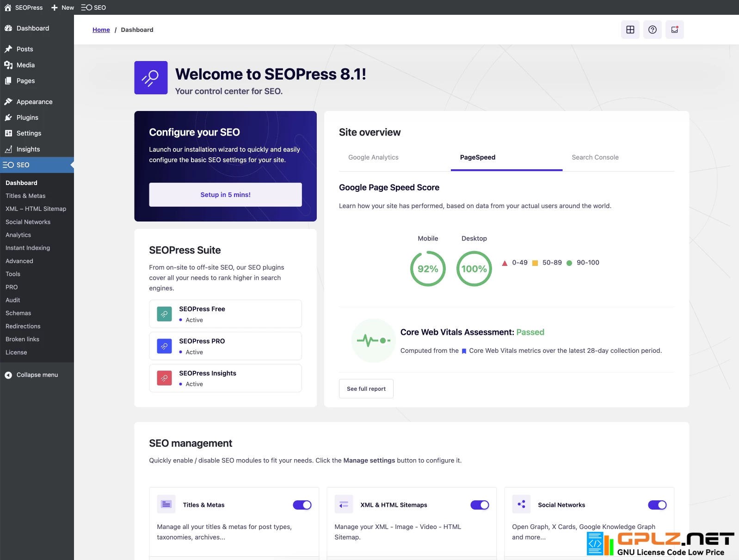Click the Pages icon in sidebar

tap(8, 81)
